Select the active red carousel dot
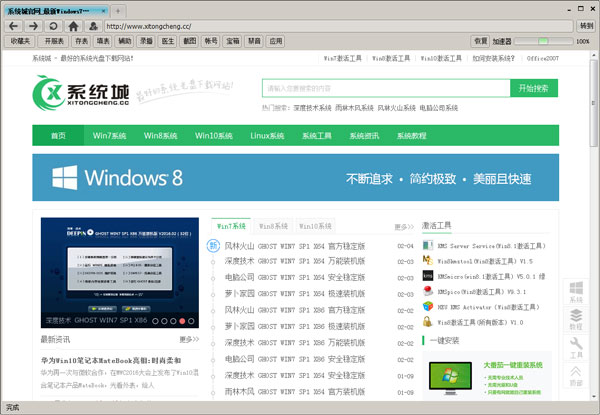Screen dimensions: 600x415 (182, 321)
